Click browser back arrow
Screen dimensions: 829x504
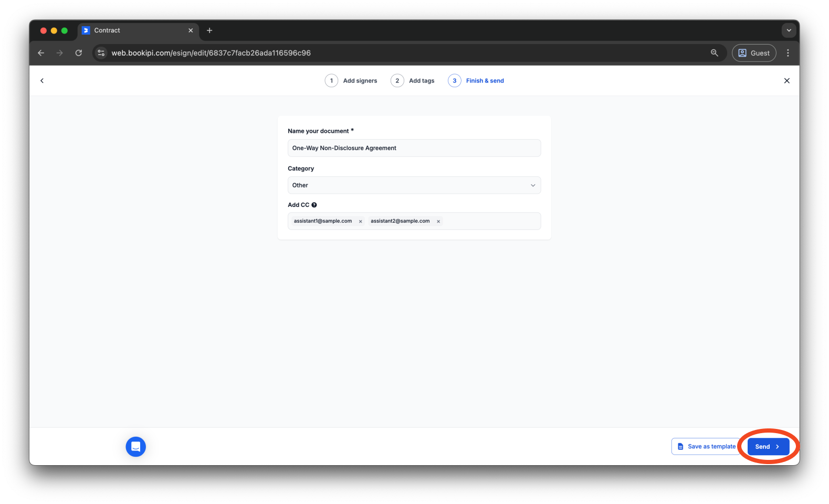click(41, 53)
